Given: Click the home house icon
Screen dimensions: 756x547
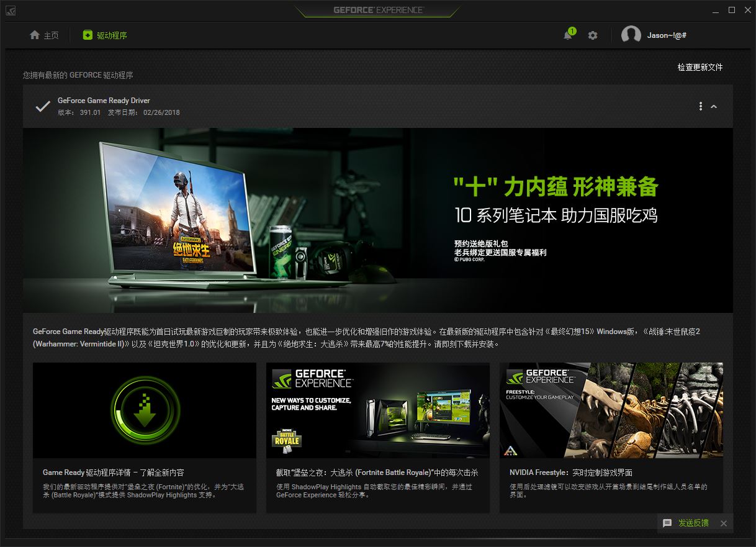Looking at the screenshot, I should click(35, 35).
